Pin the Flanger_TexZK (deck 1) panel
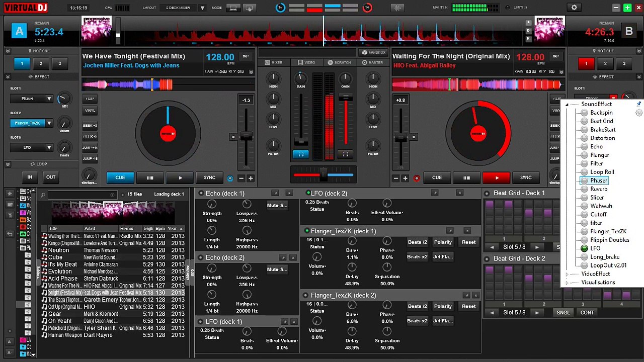 pos(450,231)
